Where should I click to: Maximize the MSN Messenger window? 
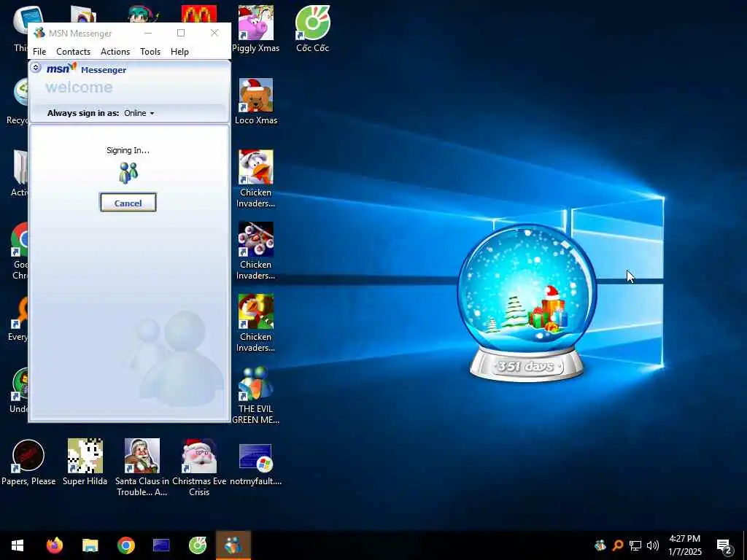pyautogui.click(x=181, y=33)
